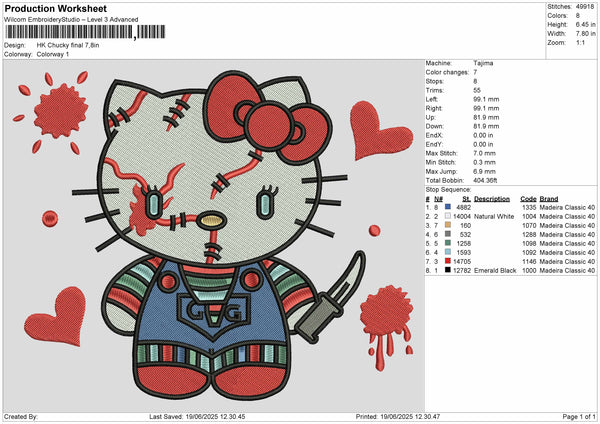Click the St. column header
The height and width of the screenshot is (424, 600).
466,199
